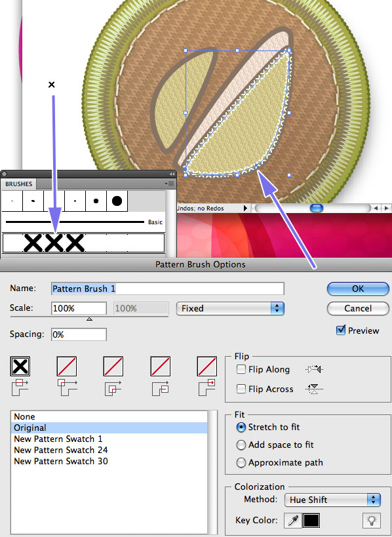Select the XXX pattern brush
The height and width of the screenshot is (537, 392).
click(x=83, y=243)
